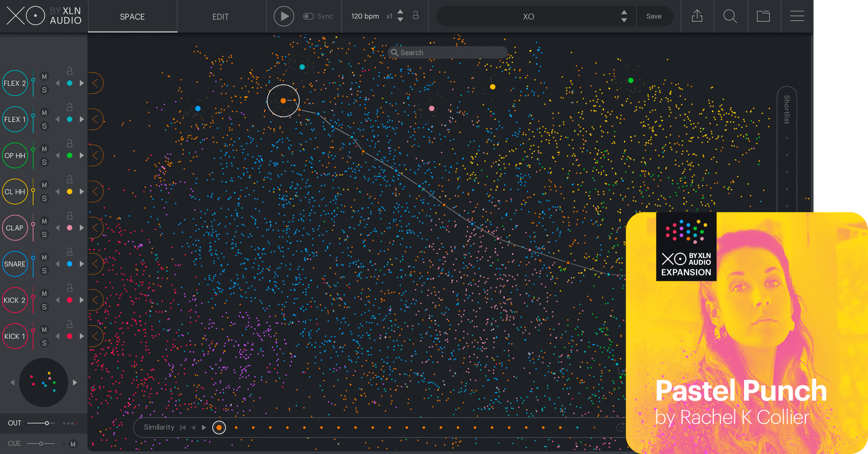Select the KICK 2 channel
Image resolution: width=868 pixels, height=454 pixels.
[x=15, y=300]
